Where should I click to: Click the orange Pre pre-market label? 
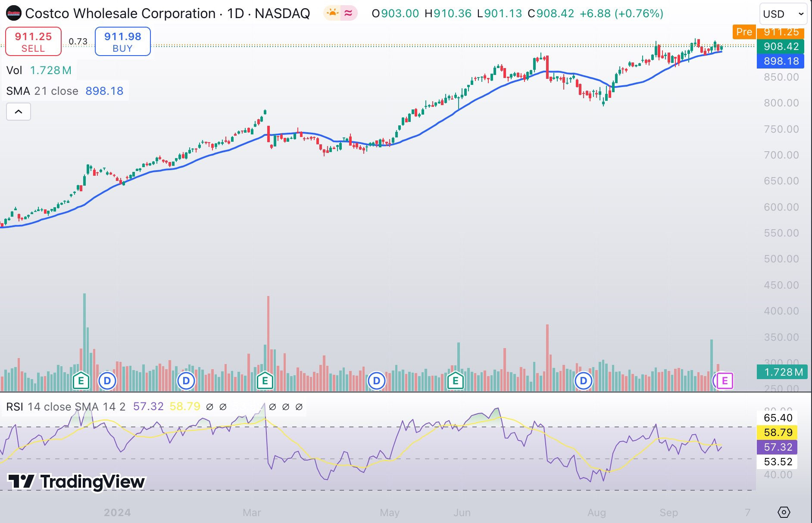[744, 32]
